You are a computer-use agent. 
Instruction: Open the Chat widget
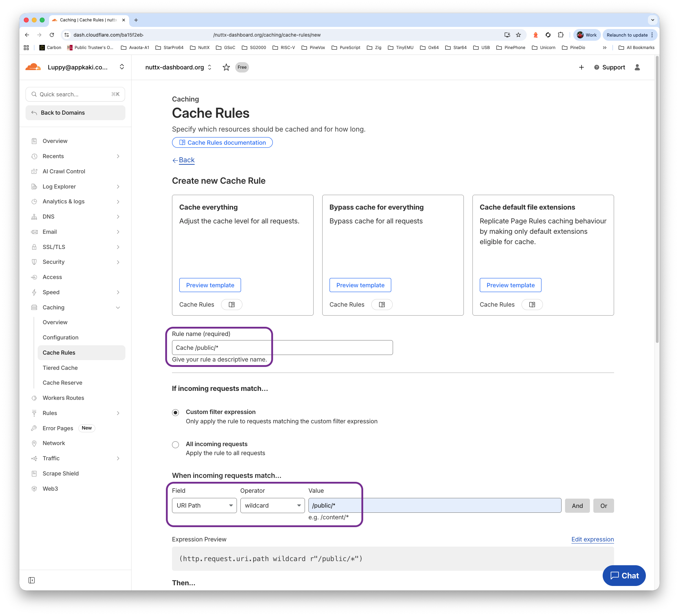[x=624, y=576]
